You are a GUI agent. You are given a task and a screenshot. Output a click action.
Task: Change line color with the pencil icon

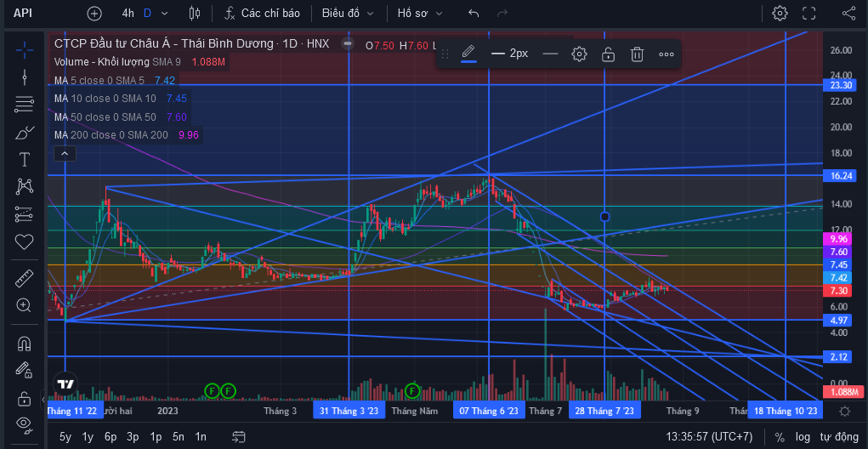[x=469, y=54]
